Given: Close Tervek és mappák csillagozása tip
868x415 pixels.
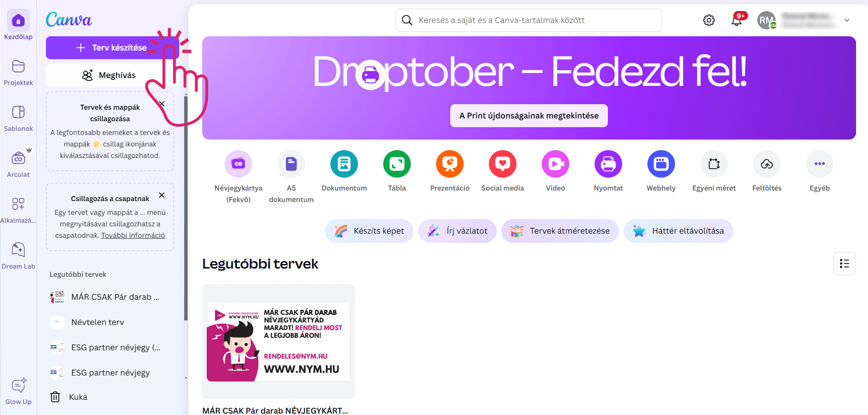Looking at the screenshot, I should point(162,104).
